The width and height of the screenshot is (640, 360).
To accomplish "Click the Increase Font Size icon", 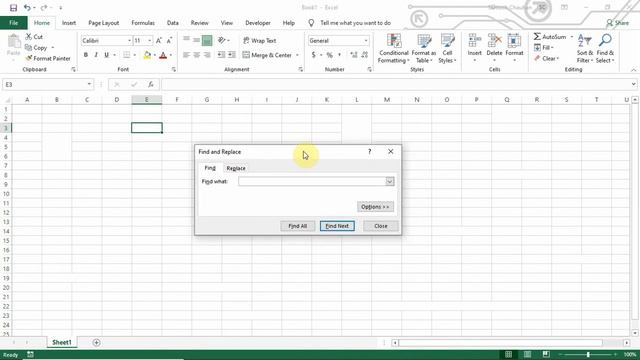I will pyautogui.click(x=159, y=40).
